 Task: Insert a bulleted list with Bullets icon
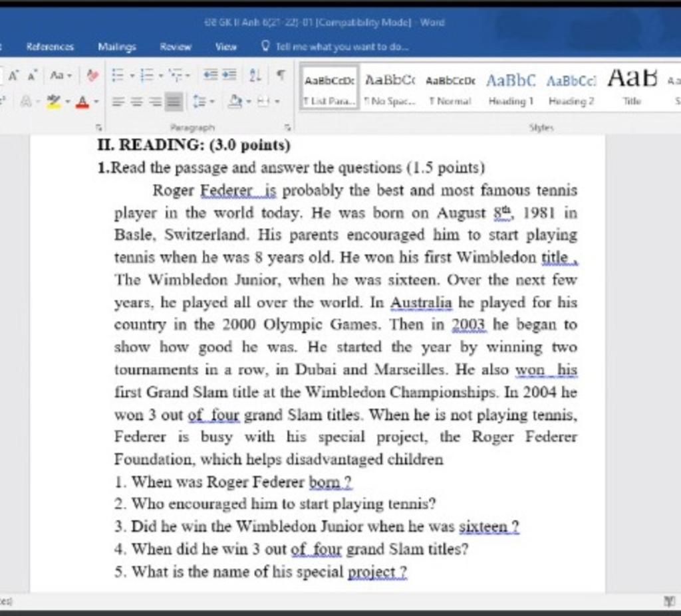pos(117,76)
